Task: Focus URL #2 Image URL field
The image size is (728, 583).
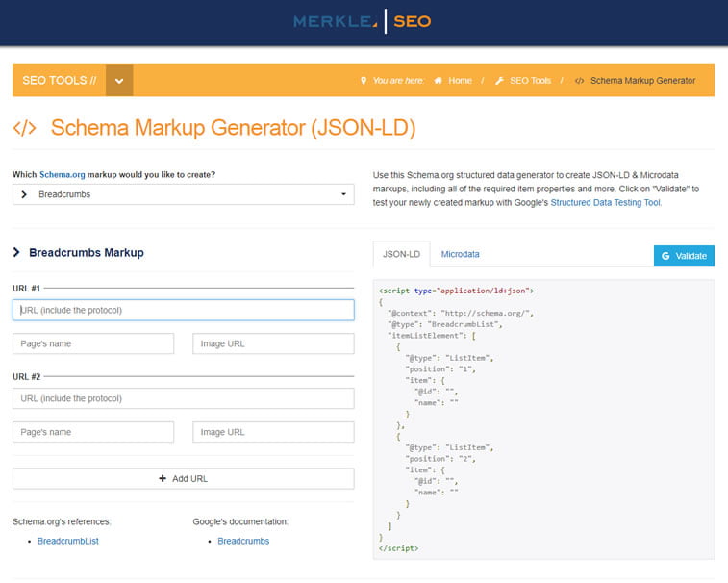Action: [x=273, y=432]
